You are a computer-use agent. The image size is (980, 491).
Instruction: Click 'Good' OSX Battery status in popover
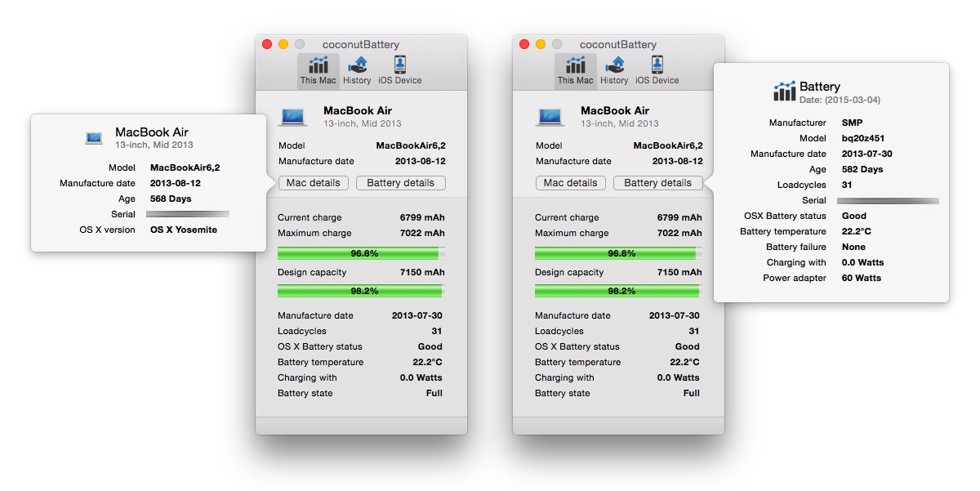point(853,216)
